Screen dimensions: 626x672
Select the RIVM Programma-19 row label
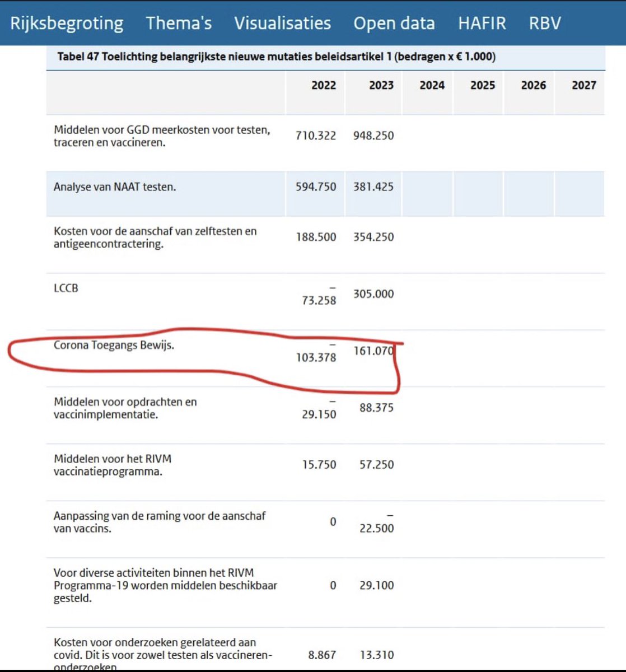coord(165,586)
